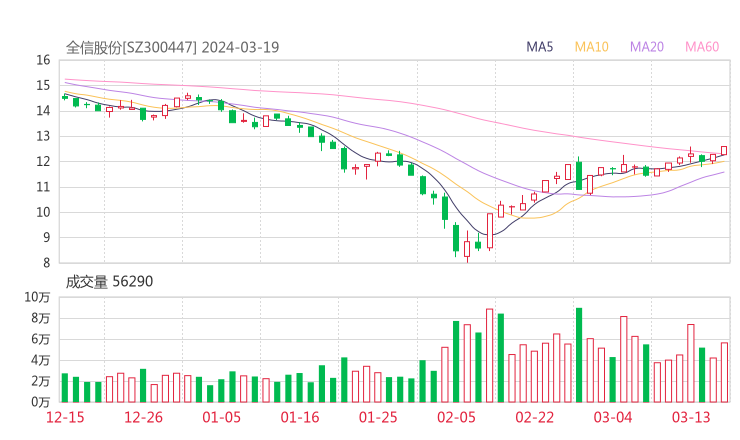Click the tallest green volume bar near 03-04
This screenshot has height=440, width=740.
pyautogui.click(x=579, y=355)
